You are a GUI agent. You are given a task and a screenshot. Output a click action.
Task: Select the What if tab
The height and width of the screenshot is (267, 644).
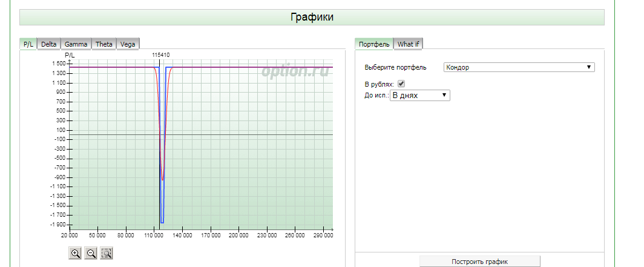[x=408, y=44]
